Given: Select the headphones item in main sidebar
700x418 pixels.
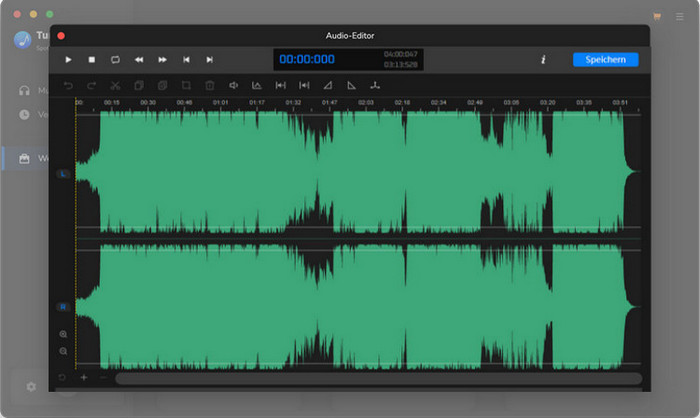Looking at the screenshot, I should (24, 91).
